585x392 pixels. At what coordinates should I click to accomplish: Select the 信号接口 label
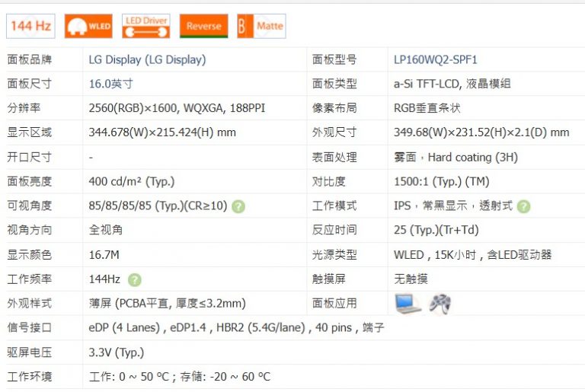[30, 328]
